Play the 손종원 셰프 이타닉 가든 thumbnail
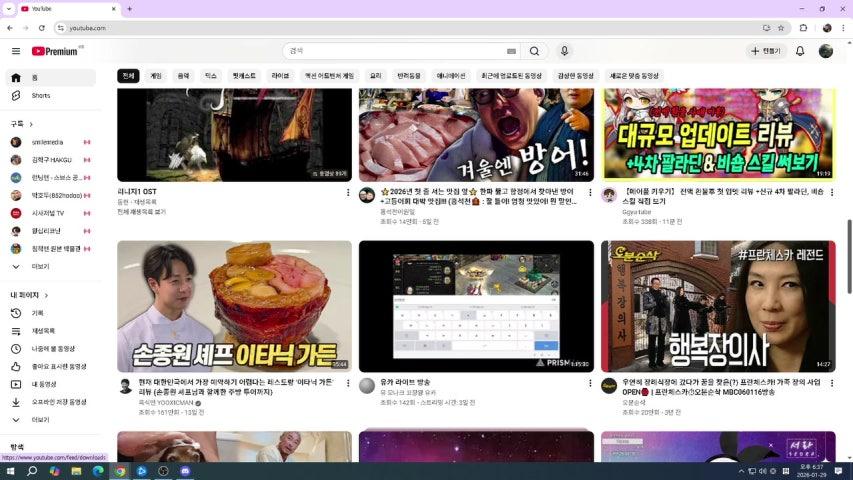This screenshot has width=853, height=480. pyautogui.click(x=234, y=306)
